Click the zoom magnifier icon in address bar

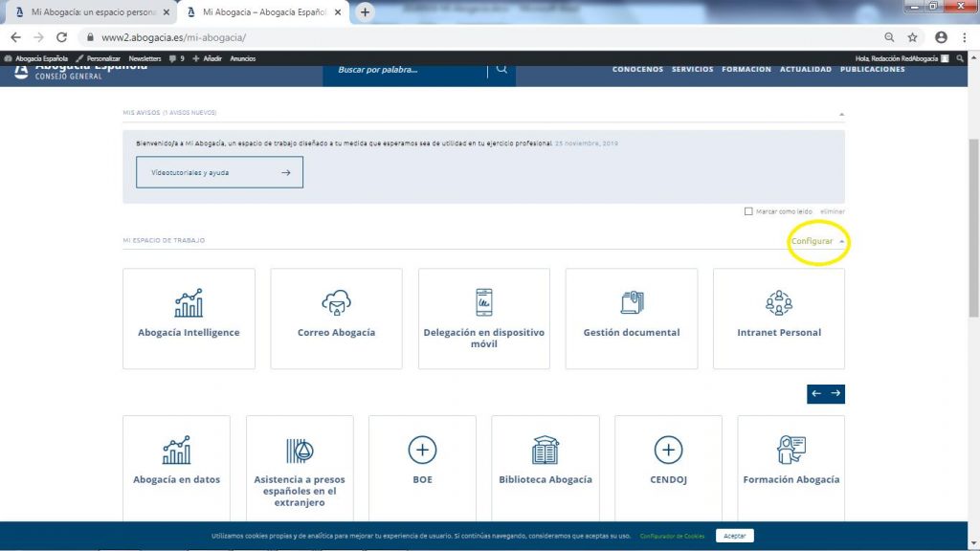(889, 37)
